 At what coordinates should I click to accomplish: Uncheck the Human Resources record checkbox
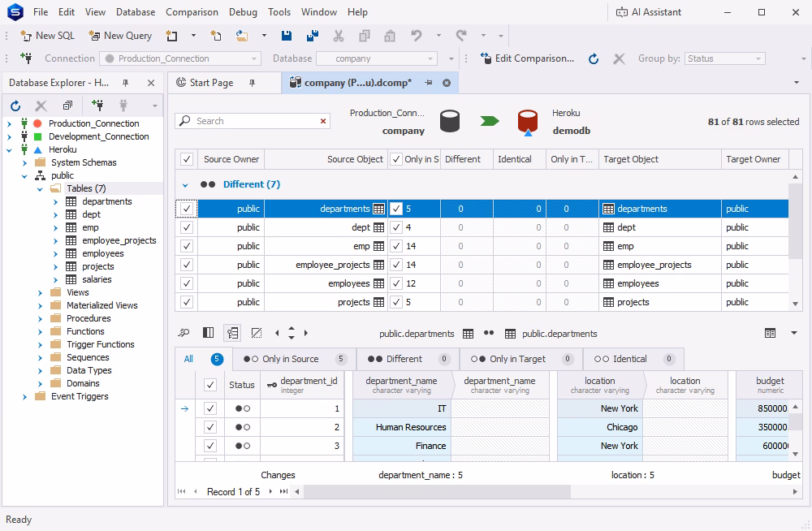(x=209, y=427)
